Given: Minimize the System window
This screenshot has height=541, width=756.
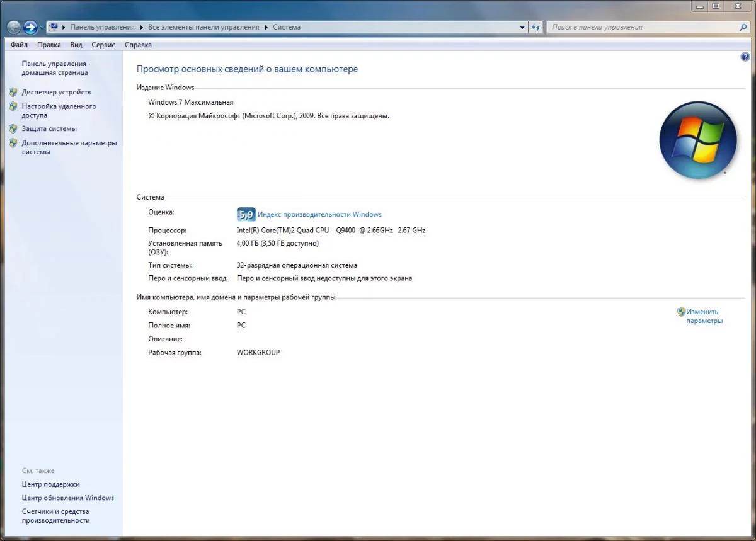Looking at the screenshot, I should point(700,6).
